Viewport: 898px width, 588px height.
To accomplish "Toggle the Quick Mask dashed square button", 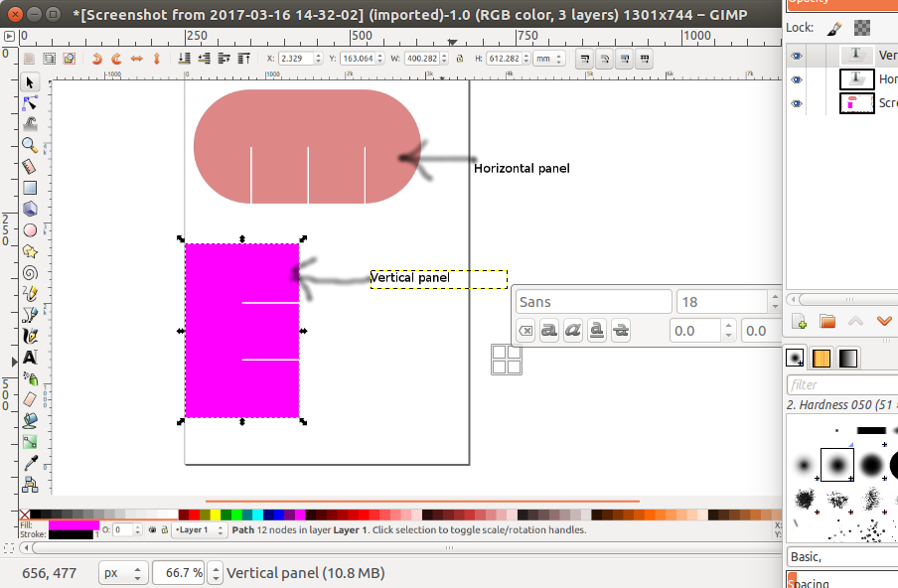I will [x=8, y=548].
